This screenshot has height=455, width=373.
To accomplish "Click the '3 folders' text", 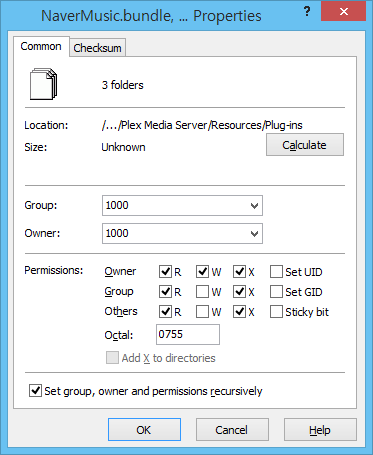I will (123, 85).
